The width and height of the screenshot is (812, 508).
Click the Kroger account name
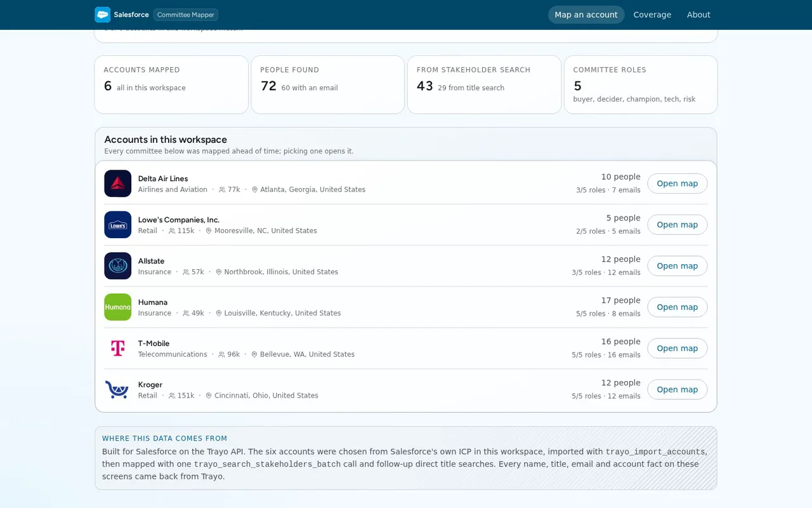pyautogui.click(x=150, y=385)
